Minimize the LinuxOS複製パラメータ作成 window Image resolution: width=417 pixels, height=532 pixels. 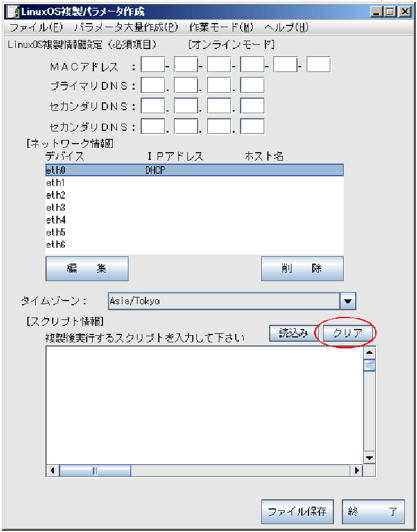pyautogui.click(x=377, y=12)
